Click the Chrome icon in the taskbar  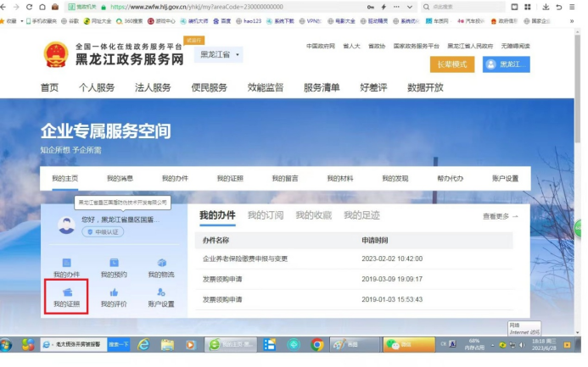coord(317,345)
